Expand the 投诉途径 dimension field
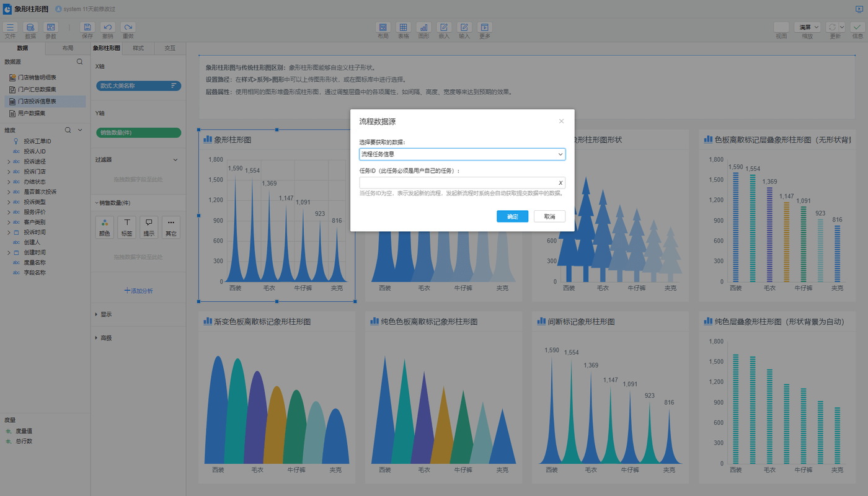The image size is (868, 496). 9,162
